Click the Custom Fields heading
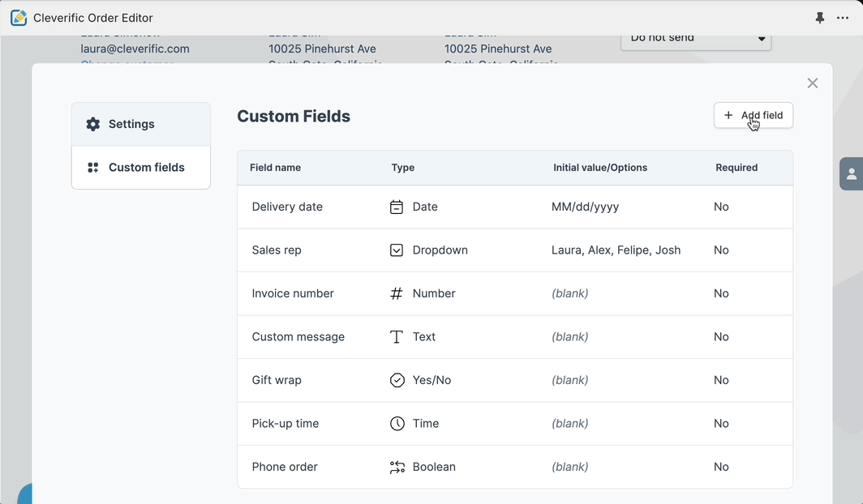The height and width of the screenshot is (504, 863). pos(294,117)
